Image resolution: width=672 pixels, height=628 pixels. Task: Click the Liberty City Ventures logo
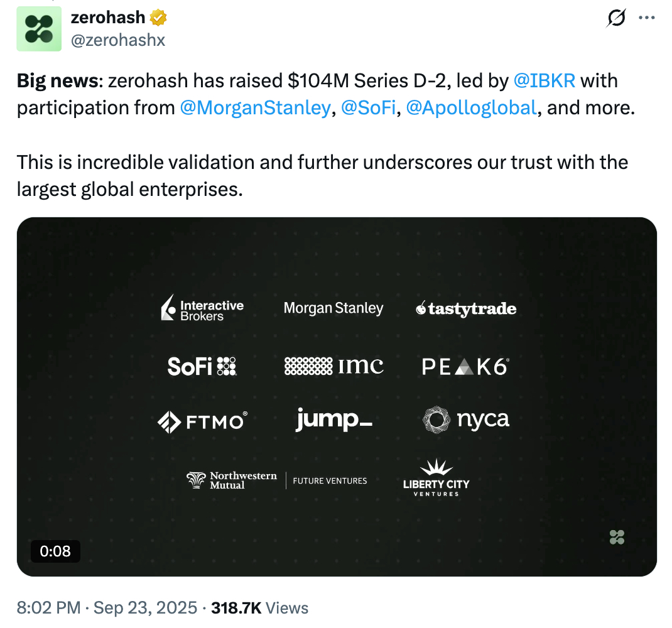point(436,479)
